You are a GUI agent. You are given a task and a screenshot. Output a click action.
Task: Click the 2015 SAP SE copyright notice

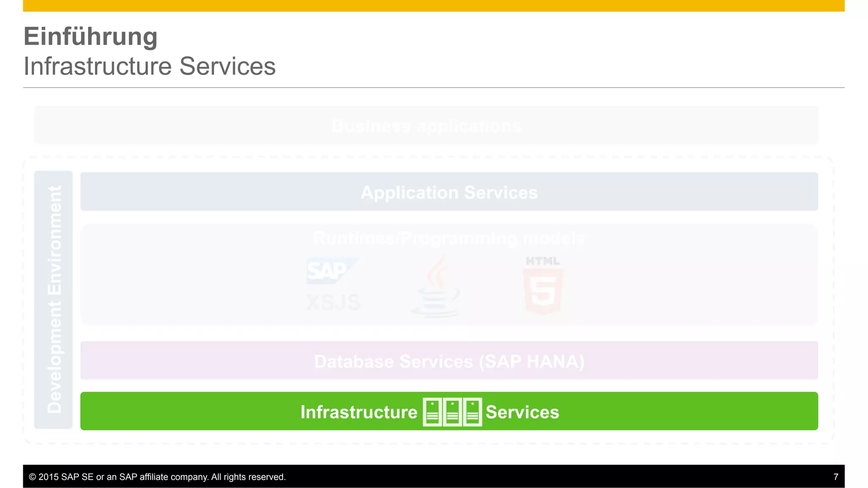tap(157, 477)
